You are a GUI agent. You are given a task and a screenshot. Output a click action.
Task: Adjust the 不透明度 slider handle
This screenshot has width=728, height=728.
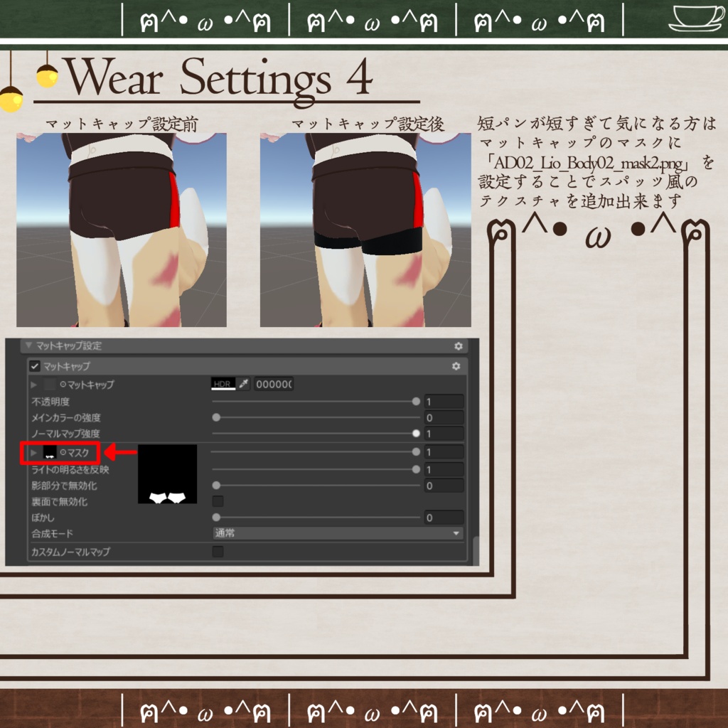click(x=416, y=402)
